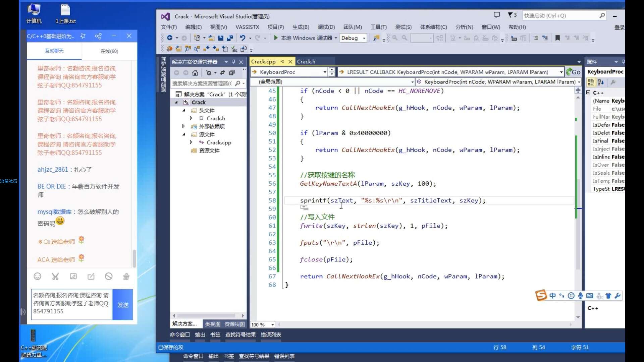
Task: Click the Home icon in Solution Explorer
Action: (x=195, y=72)
